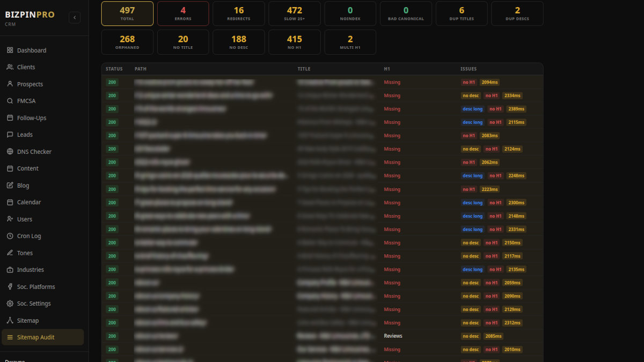Collapse the sidebar with the chevron
Image resolution: width=644 pixels, height=362 pixels.
pyautogui.click(x=75, y=17)
